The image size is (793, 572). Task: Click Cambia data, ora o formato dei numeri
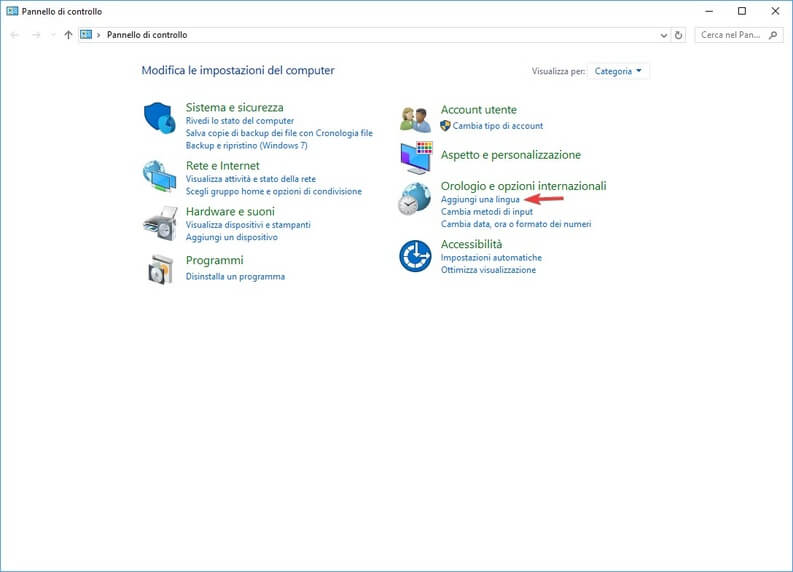tap(516, 224)
